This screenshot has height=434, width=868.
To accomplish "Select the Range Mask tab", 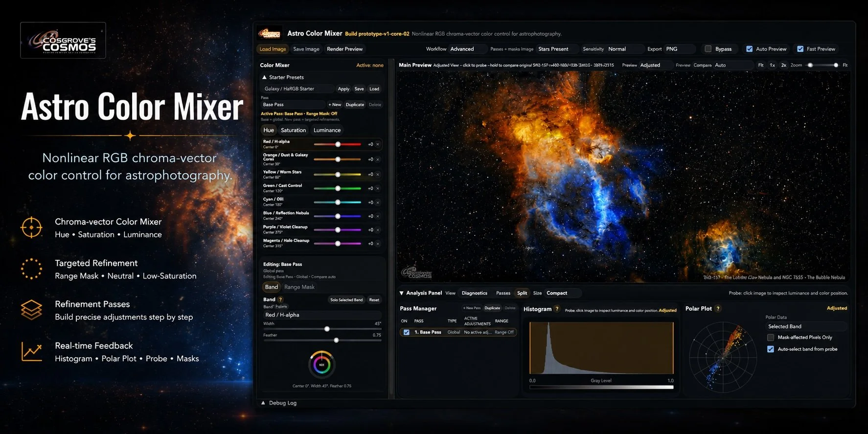I will pos(299,287).
